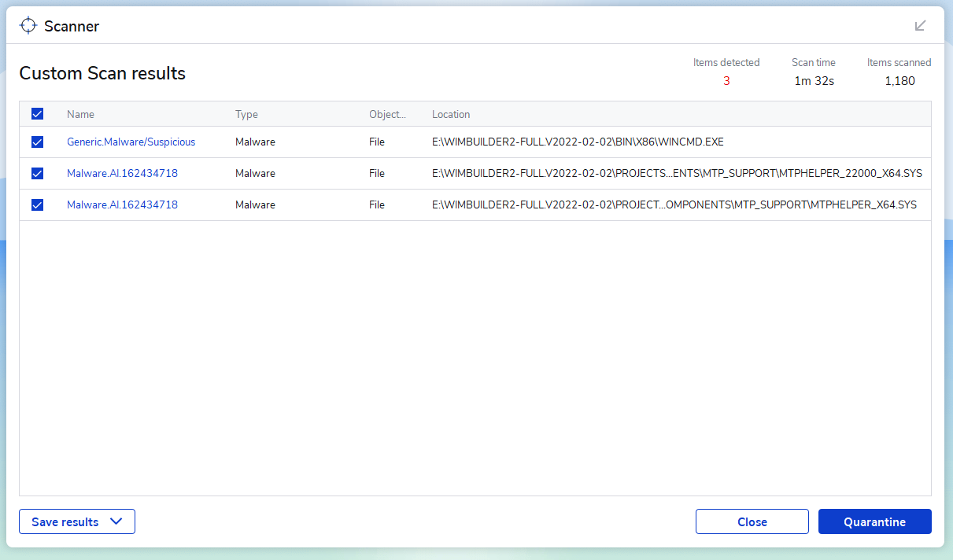This screenshot has height=560, width=953.
Task: Toggle the select-all checkbox in the header
Action: (37, 114)
